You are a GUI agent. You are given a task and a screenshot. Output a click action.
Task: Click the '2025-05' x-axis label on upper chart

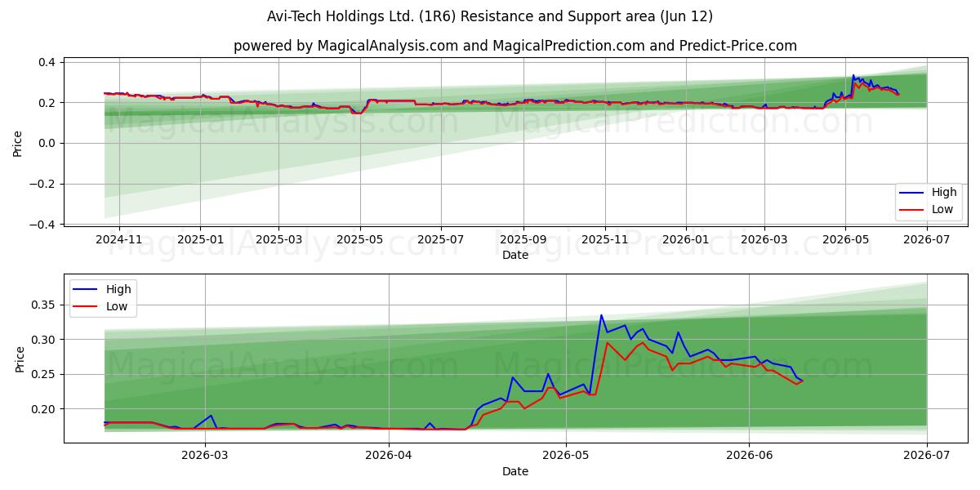coord(359,239)
